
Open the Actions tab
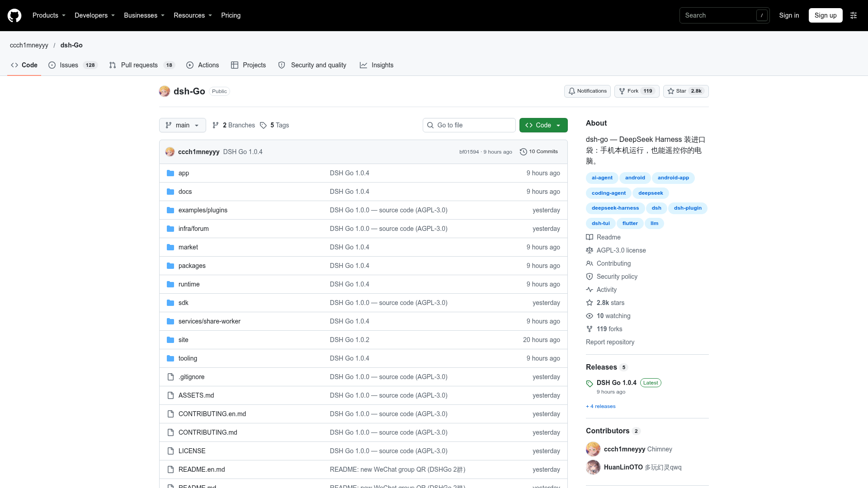tap(203, 65)
